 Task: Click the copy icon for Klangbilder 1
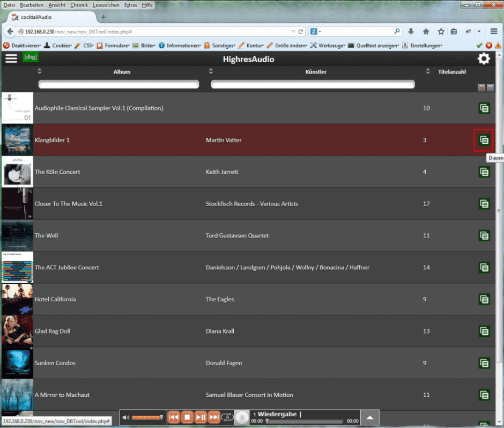click(x=484, y=140)
